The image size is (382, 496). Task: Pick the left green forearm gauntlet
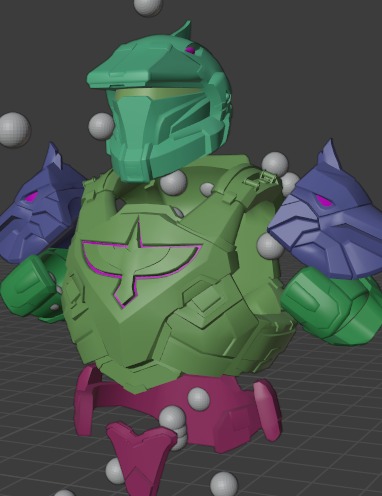(x=33, y=287)
